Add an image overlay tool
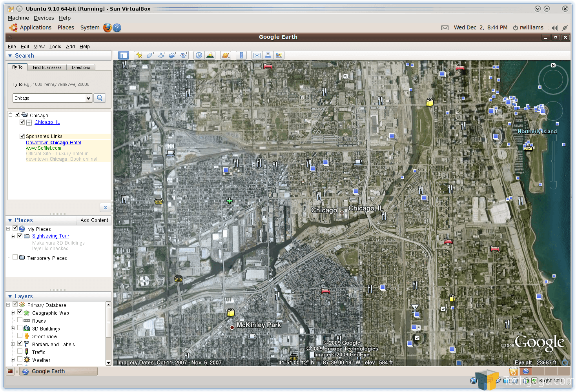The width and height of the screenshot is (576, 392). click(172, 55)
